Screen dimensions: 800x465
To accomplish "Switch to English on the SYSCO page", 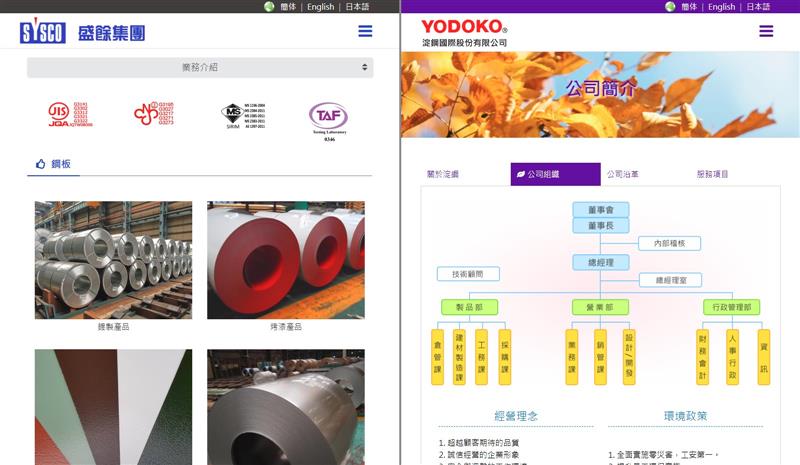I will click(x=320, y=7).
